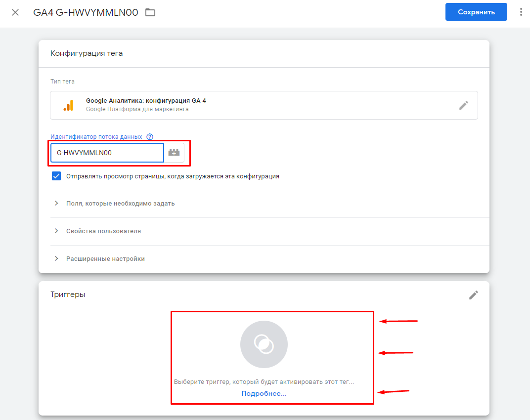530x420 pixels.
Task: Click the round trigger placeholder icon
Action: [x=264, y=344]
